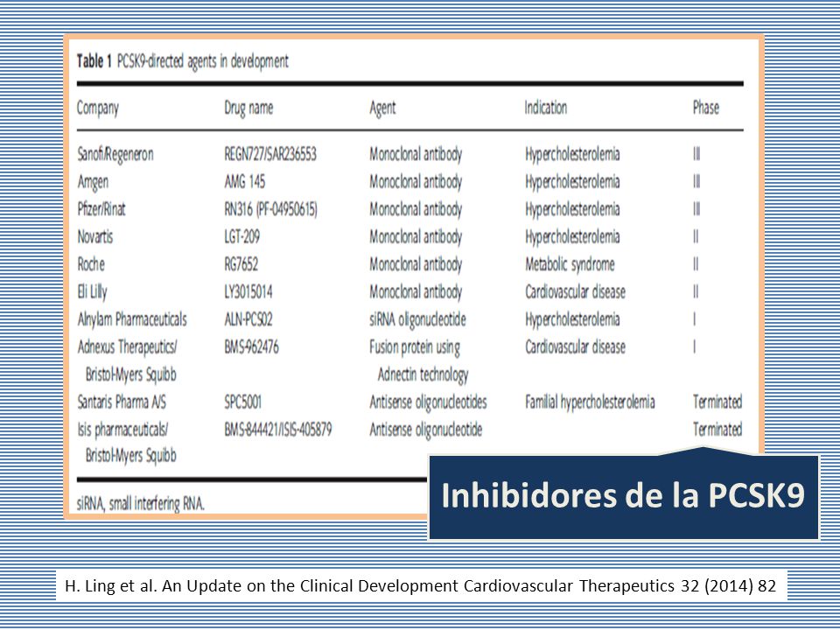Click the 'BMS-962476' drug name
The image size is (840, 630).
pyautogui.click(x=251, y=347)
